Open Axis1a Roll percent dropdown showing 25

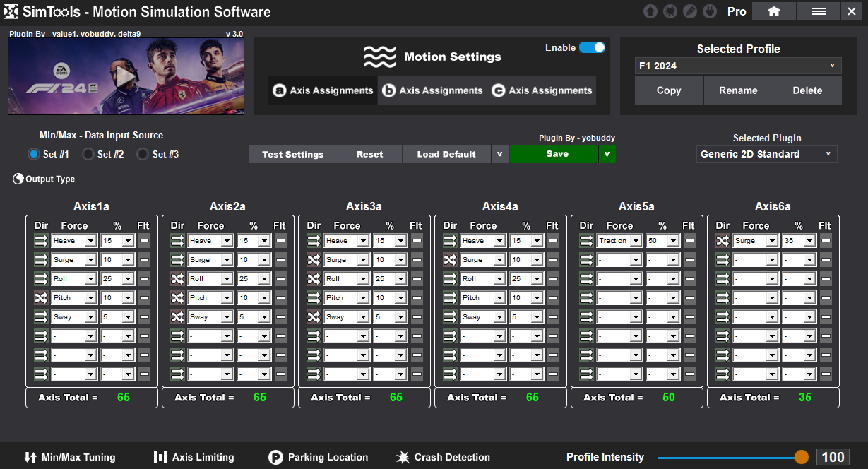[x=117, y=279]
